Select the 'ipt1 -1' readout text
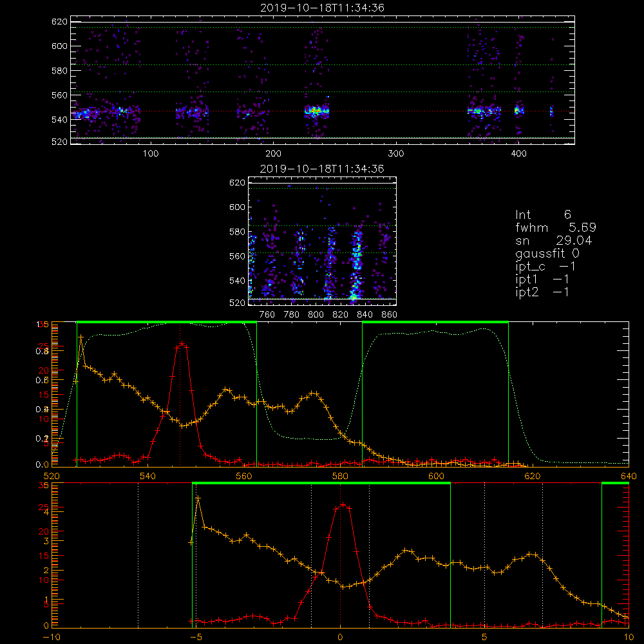The width and height of the screenshot is (644, 644). [x=542, y=279]
